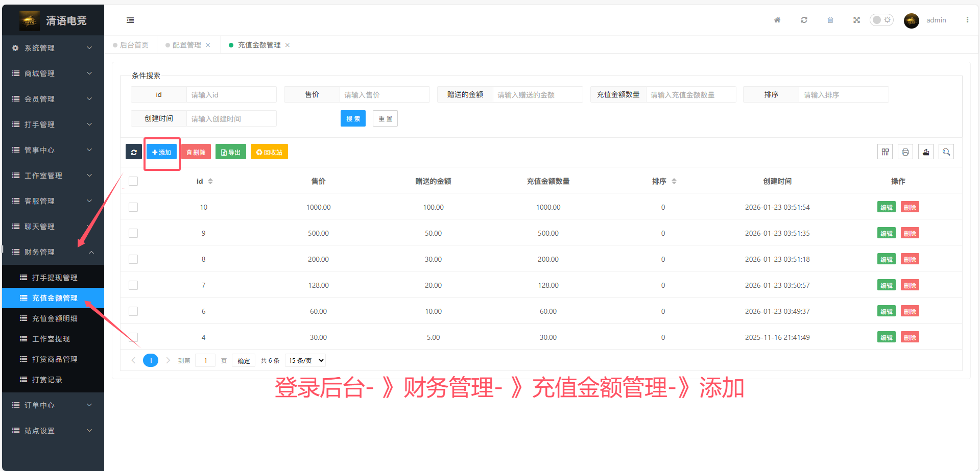Tick the checkbox for row id 10
This screenshot has width=980, height=471.
(133, 207)
